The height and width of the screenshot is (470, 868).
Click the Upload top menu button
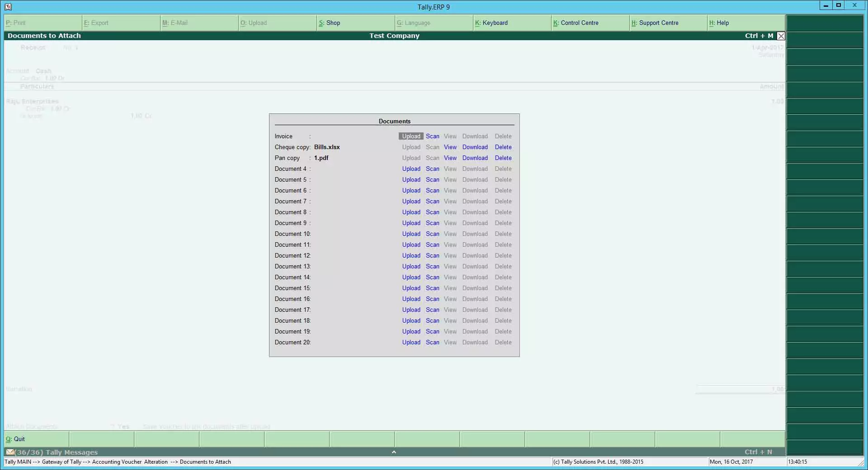coord(278,23)
